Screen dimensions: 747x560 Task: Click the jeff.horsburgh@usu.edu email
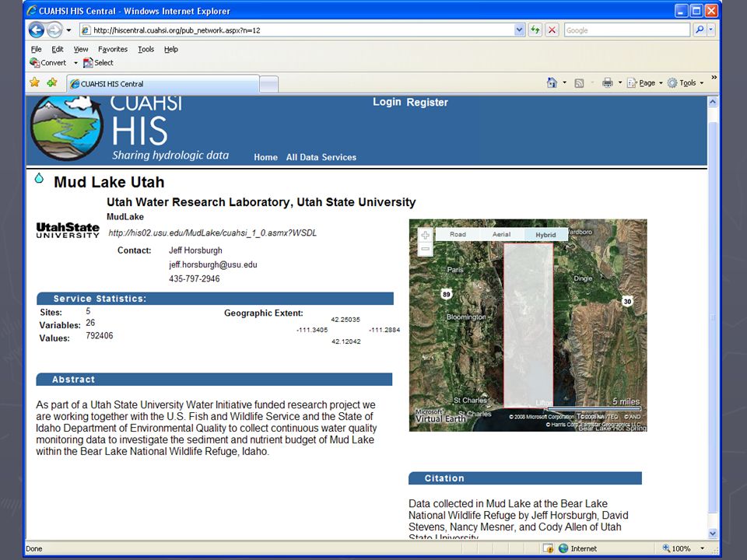coord(213,264)
